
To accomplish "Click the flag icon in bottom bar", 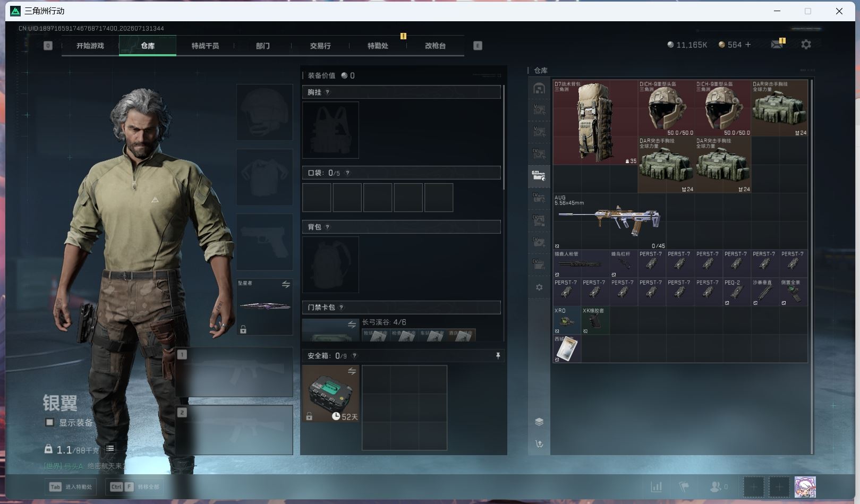I will click(x=684, y=486).
